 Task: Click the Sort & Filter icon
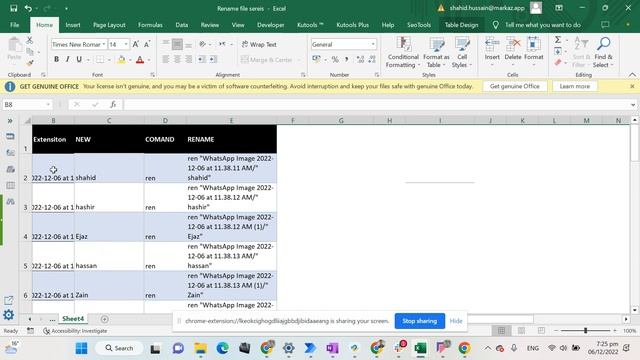(x=581, y=52)
